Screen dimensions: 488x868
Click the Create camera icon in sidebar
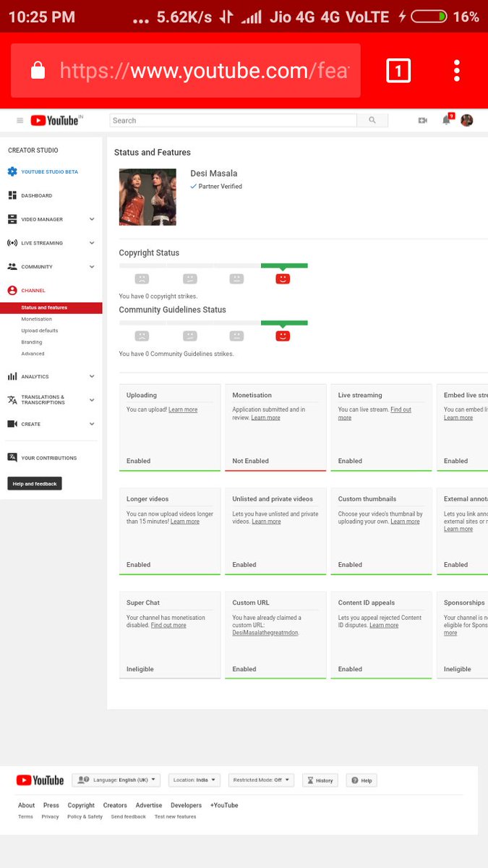12,424
